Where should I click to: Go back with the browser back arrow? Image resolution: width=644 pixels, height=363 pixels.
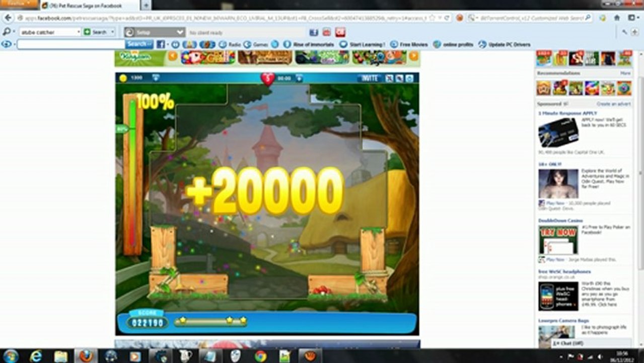click(x=8, y=18)
